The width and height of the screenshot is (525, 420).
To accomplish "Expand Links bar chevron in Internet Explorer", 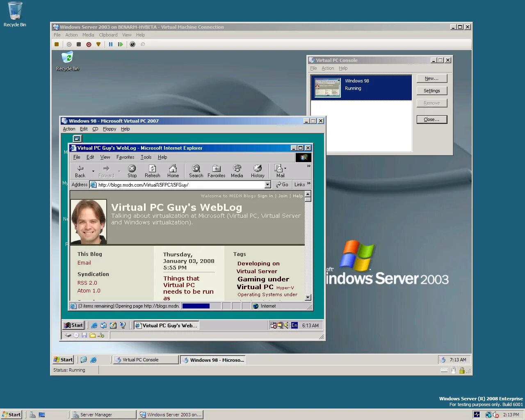I will click(308, 184).
